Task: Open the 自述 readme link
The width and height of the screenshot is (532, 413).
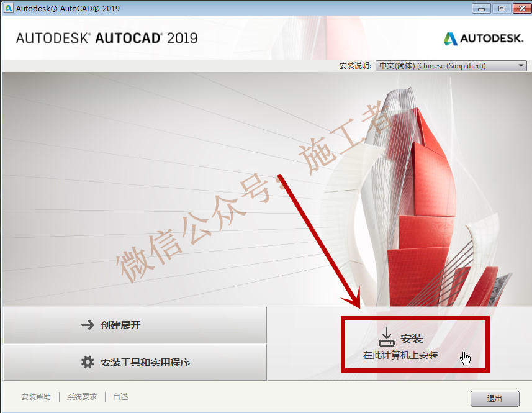Action: (120, 397)
